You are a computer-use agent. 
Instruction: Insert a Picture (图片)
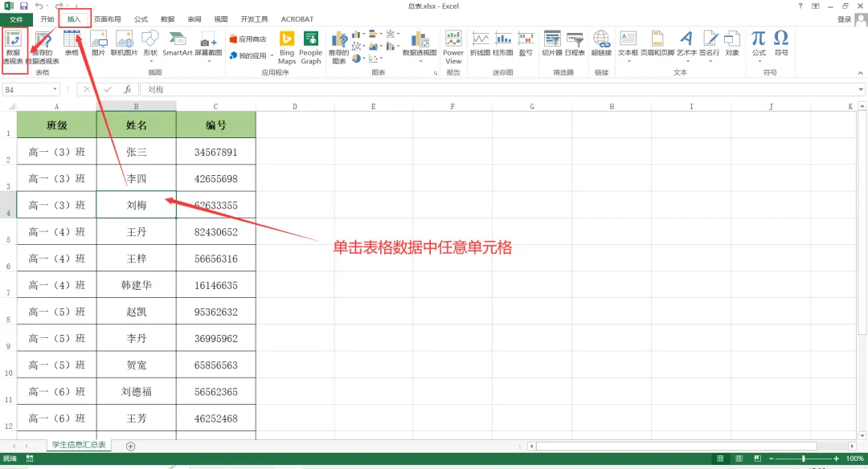pyautogui.click(x=99, y=43)
